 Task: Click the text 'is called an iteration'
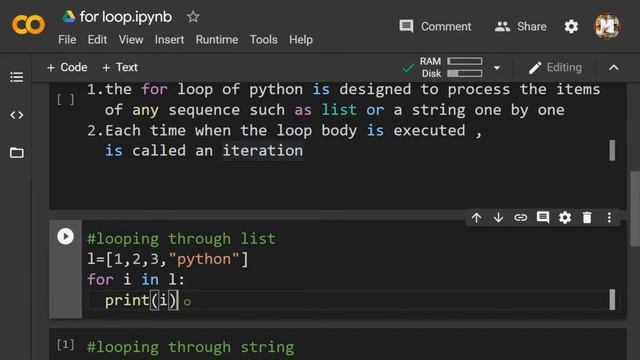(204, 151)
